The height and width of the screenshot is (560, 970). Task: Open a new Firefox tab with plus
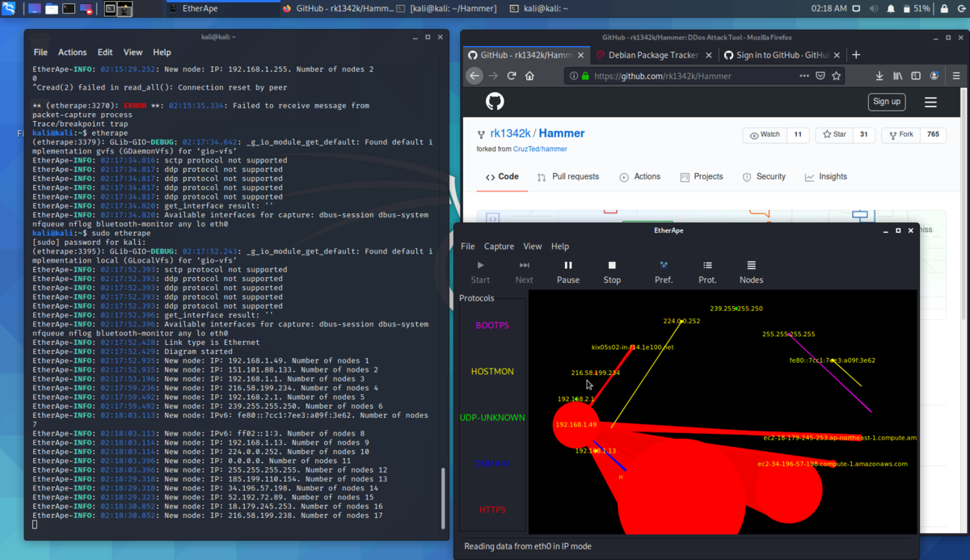856,55
